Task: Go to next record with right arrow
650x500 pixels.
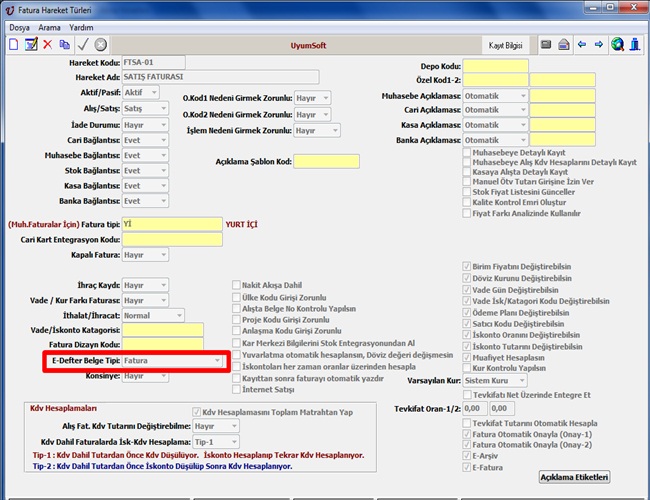Action: point(599,44)
